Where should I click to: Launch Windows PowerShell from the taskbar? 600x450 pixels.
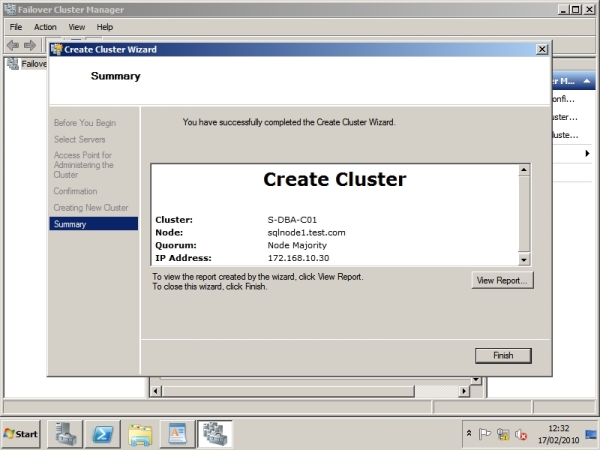click(103, 434)
